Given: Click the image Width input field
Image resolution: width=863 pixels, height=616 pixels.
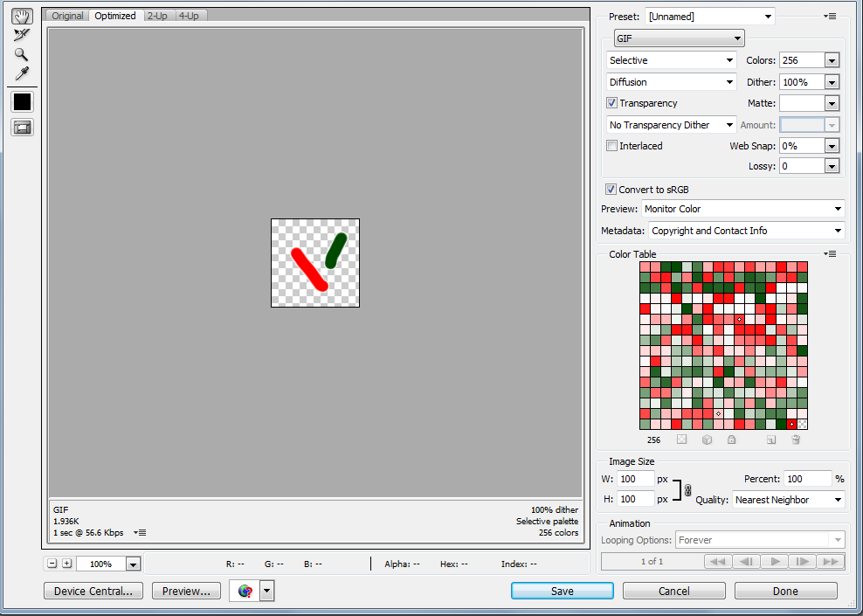Looking at the screenshot, I should click(636, 479).
